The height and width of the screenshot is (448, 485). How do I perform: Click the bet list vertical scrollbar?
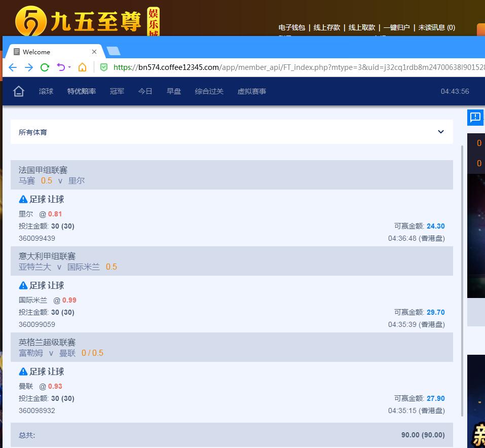point(462,281)
